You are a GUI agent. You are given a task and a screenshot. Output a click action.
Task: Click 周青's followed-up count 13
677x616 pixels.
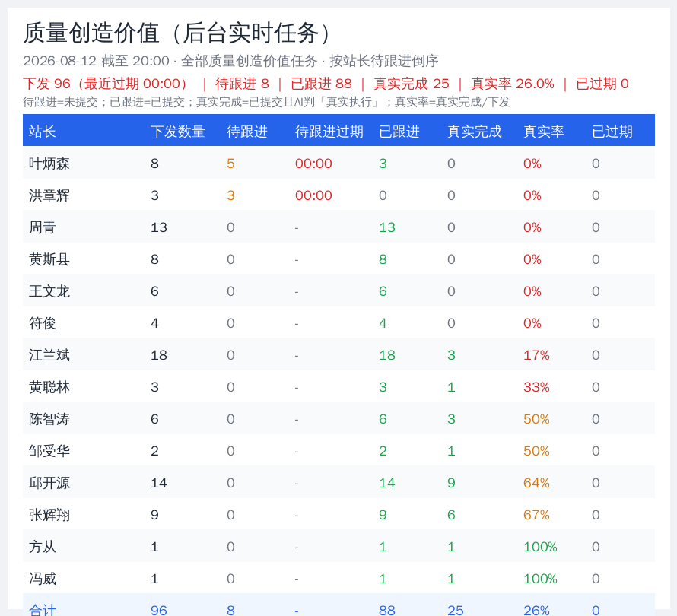point(387,227)
